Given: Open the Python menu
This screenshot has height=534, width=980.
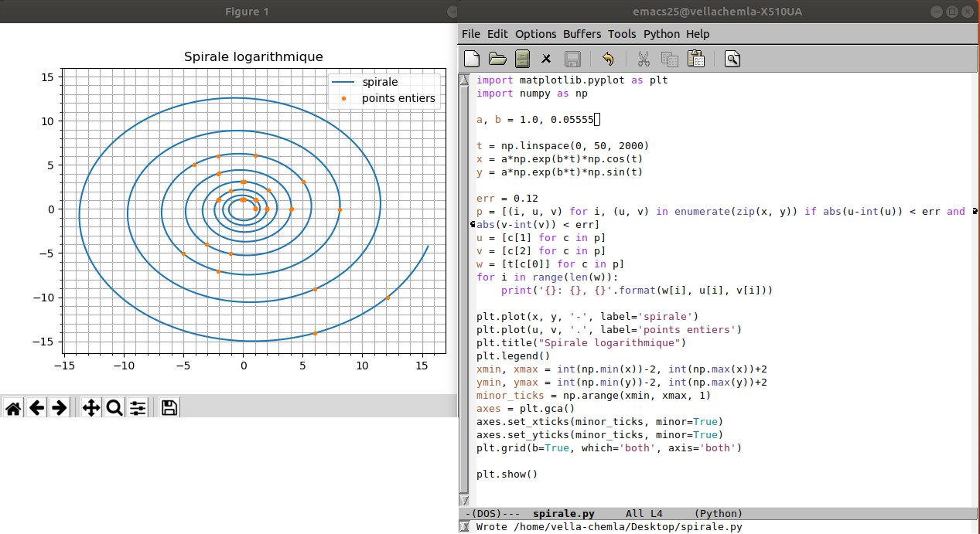Looking at the screenshot, I should (661, 34).
